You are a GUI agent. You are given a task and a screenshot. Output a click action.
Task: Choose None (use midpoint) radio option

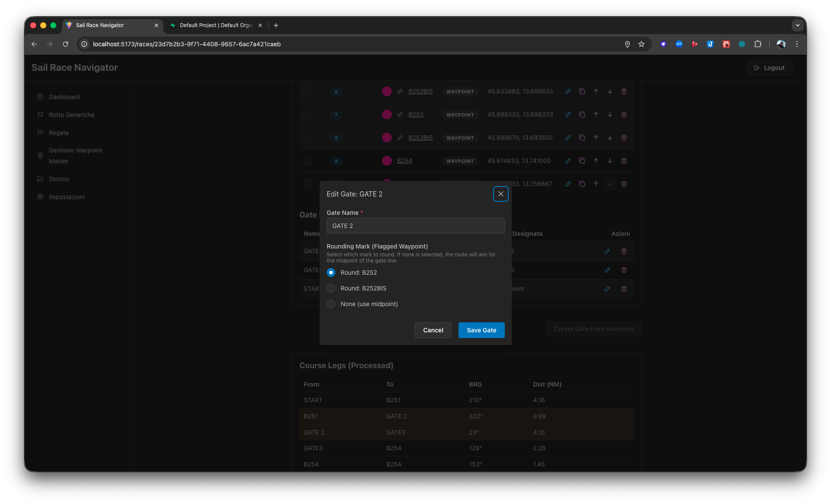click(331, 304)
